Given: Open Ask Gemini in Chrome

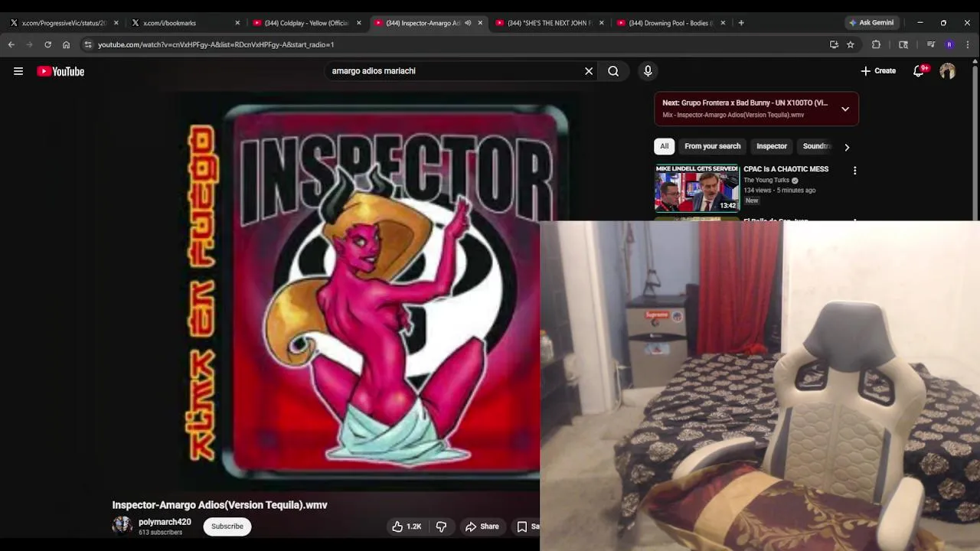Looking at the screenshot, I should tap(871, 23).
